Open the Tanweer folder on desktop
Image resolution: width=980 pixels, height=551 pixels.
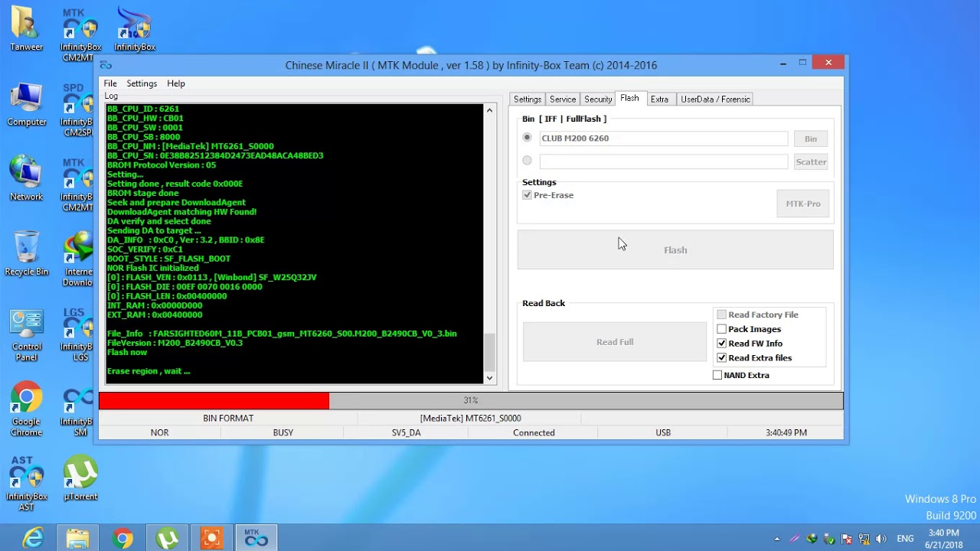point(26,29)
